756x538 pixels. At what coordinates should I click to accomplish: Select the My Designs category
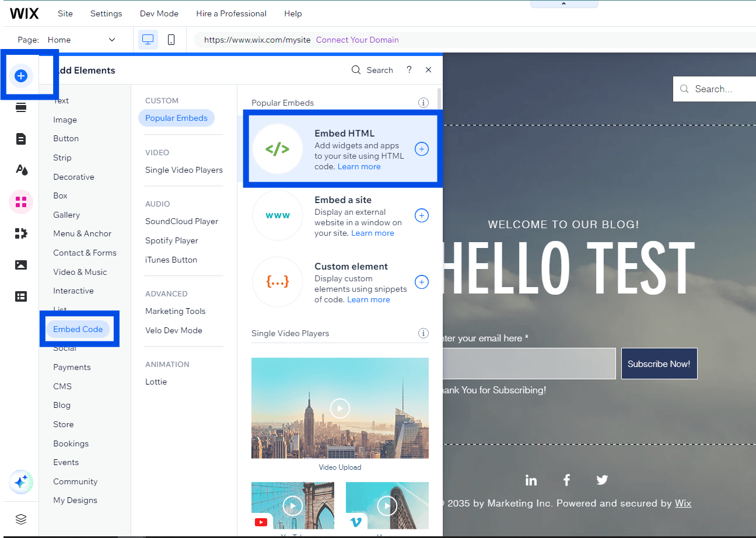75,500
